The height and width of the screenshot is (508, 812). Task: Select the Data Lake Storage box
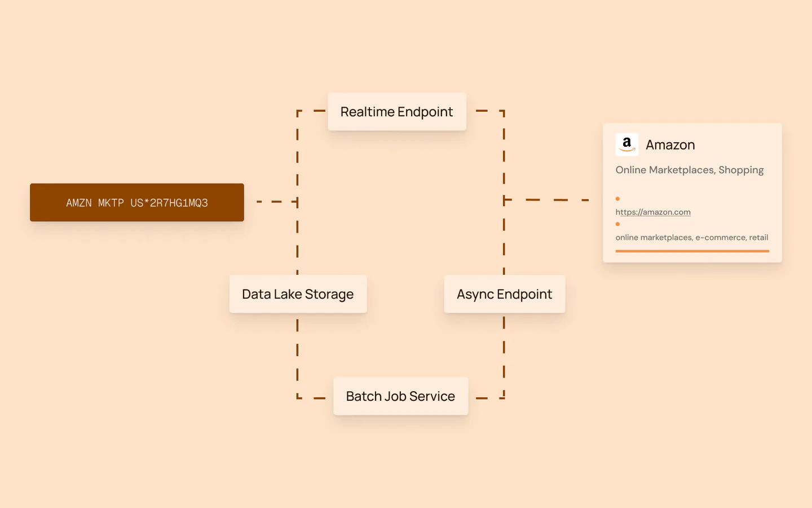[298, 294]
